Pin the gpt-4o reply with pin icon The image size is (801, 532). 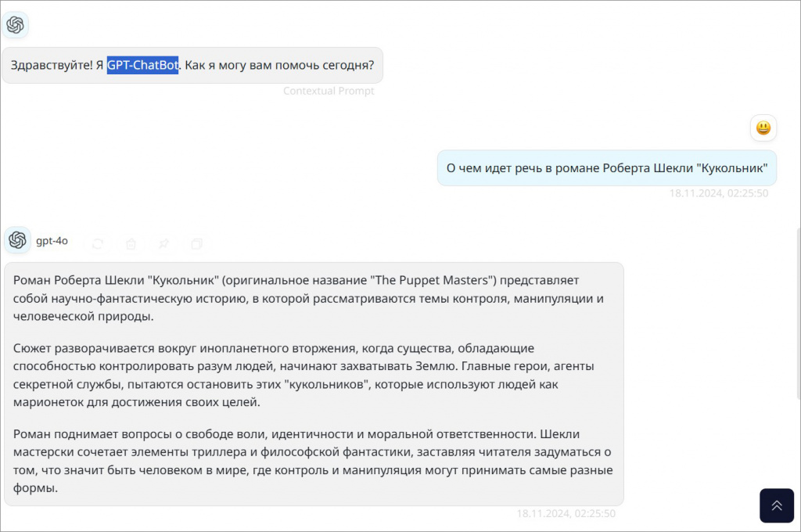(x=164, y=243)
